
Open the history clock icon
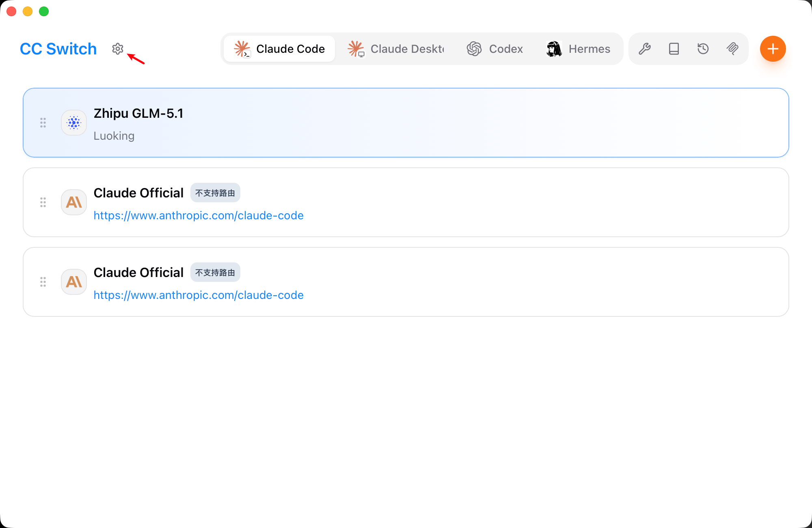[x=703, y=49]
